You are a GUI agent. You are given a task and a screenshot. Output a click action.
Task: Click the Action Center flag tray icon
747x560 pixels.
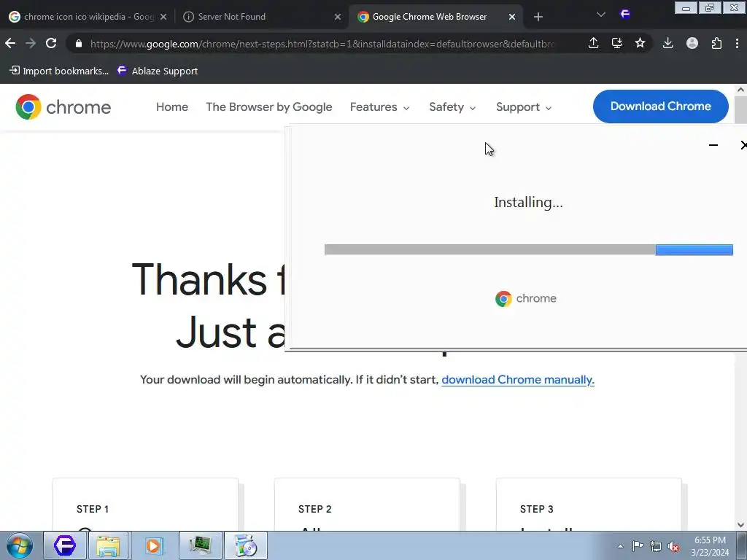pos(638,546)
